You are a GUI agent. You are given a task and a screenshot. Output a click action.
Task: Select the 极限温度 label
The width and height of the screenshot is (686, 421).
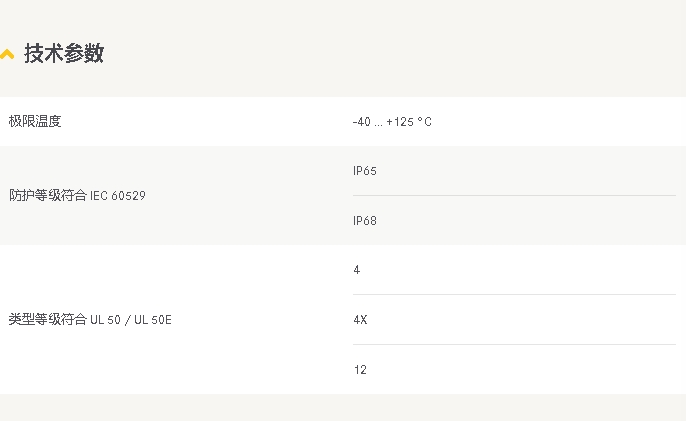tap(35, 121)
